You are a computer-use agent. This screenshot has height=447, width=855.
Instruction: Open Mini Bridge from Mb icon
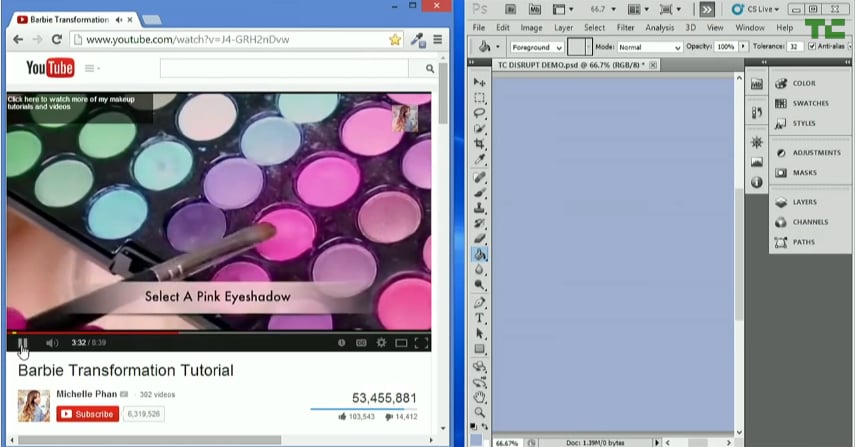pos(535,9)
